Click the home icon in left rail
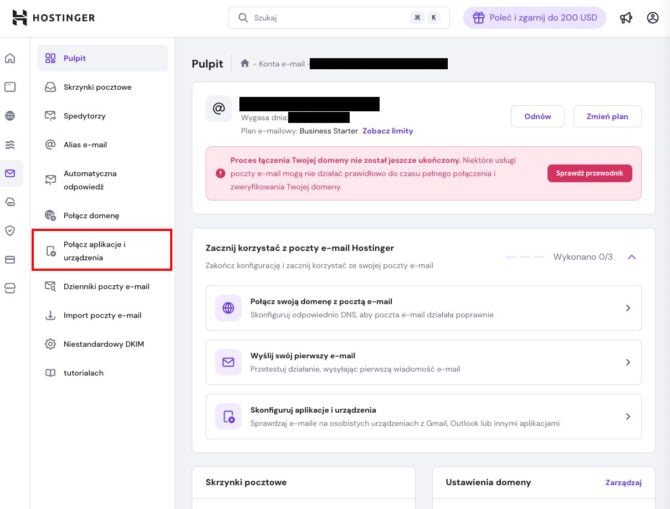 coord(10,59)
